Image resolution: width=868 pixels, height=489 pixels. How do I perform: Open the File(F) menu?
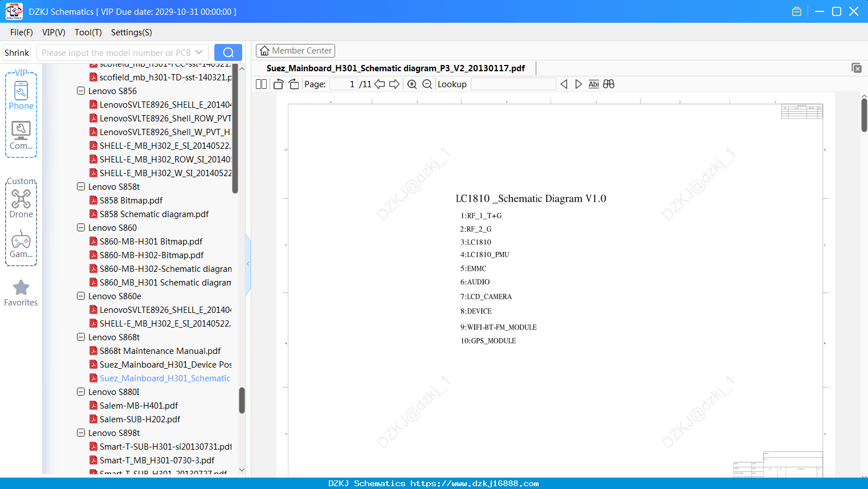point(22,32)
